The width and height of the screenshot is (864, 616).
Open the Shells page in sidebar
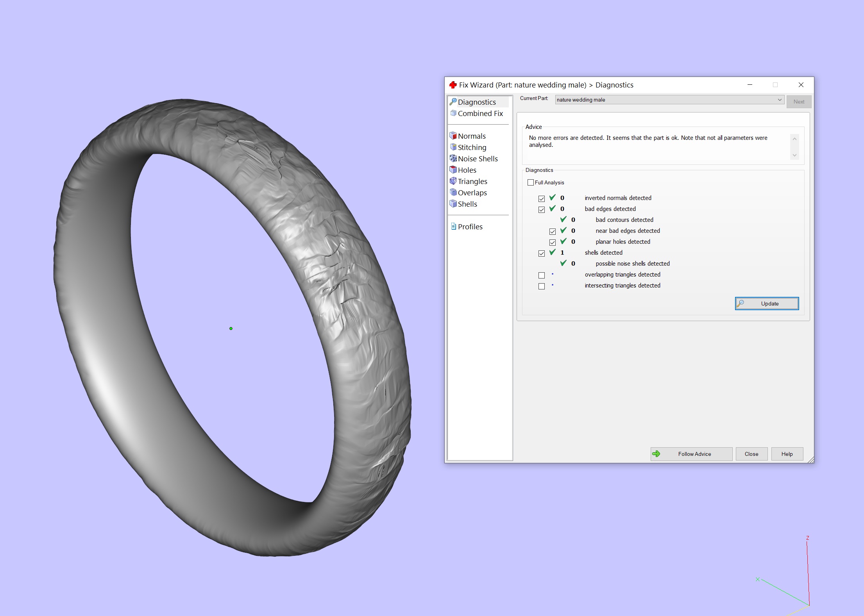click(467, 204)
